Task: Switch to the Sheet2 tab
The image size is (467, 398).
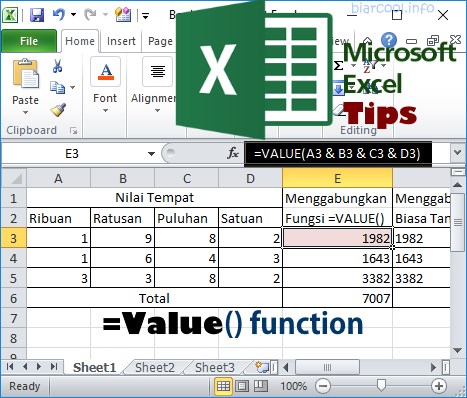Action: coord(155,367)
